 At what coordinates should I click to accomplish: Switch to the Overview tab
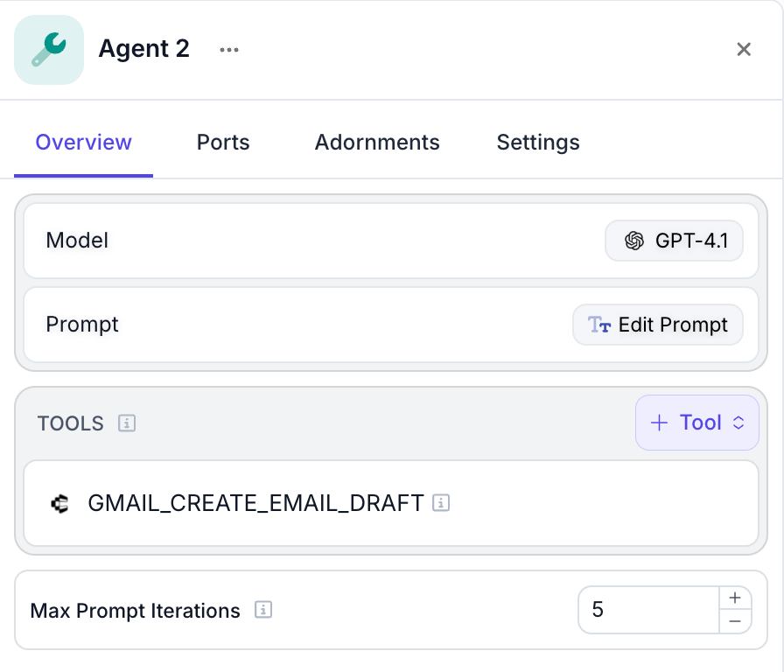(x=83, y=143)
